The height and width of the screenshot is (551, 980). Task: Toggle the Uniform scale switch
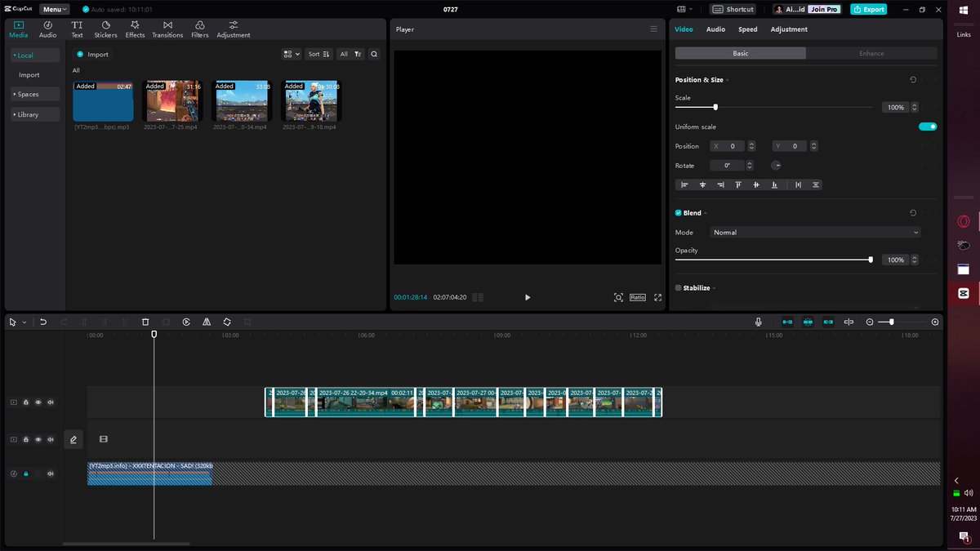point(928,127)
